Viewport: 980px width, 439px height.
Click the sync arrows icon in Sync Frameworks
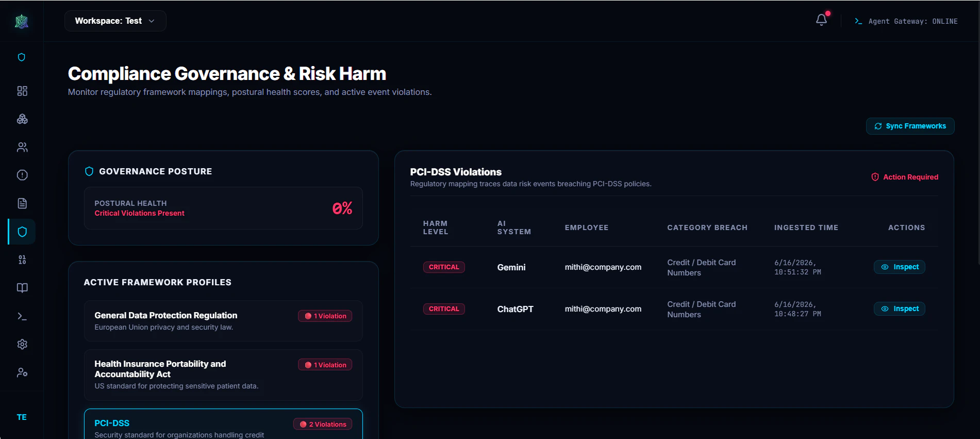coord(878,126)
